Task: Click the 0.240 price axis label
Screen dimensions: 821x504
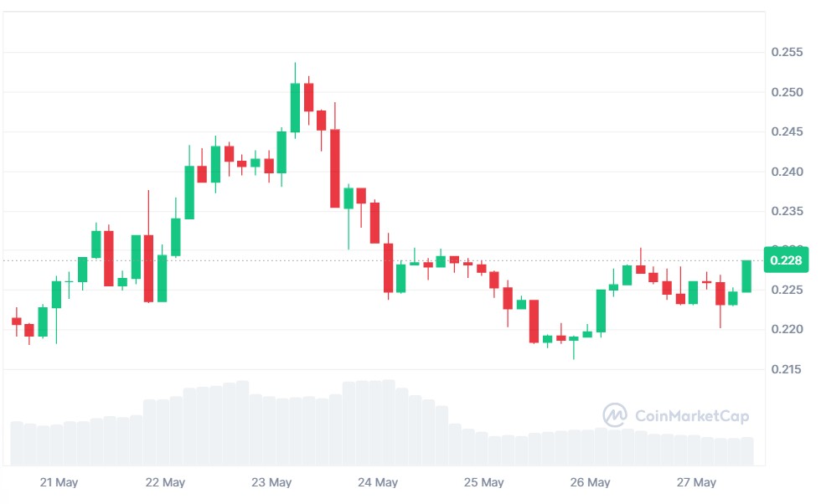Action: [x=787, y=172]
